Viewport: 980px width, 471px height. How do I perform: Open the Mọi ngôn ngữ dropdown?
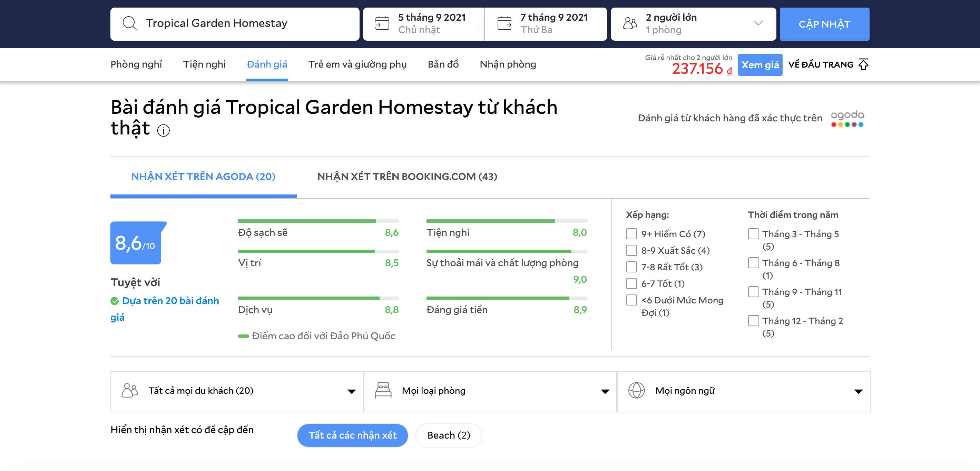pyautogui.click(x=744, y=392)
